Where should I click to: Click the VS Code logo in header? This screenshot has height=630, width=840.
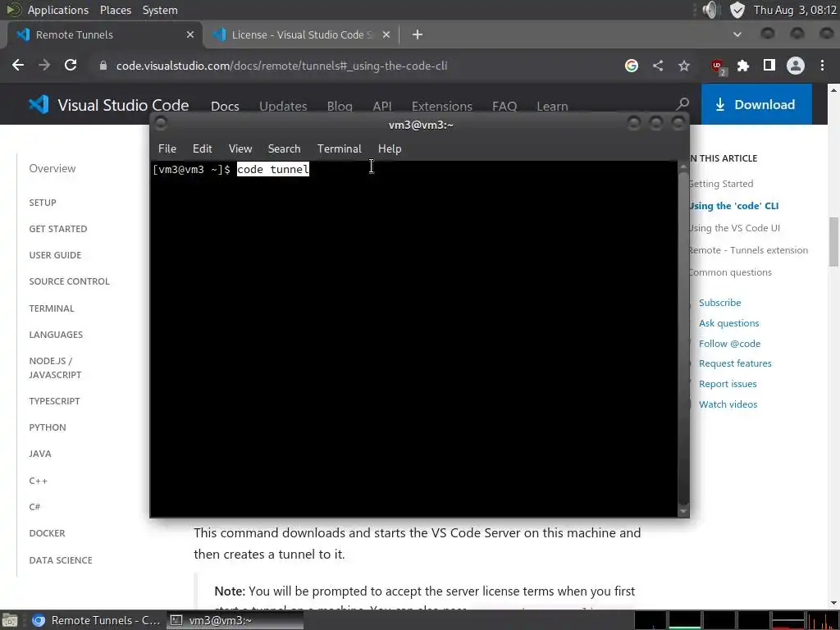[39, 104]
